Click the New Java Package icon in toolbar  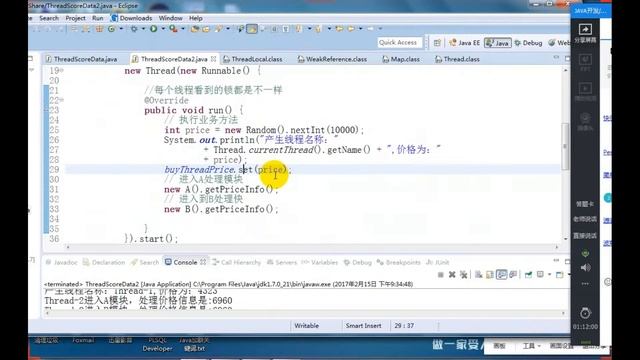[x=99, y=29]
